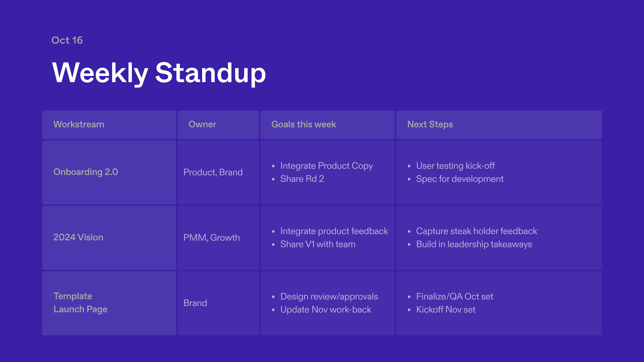Click the Kickoff Nov set bullet

click(x=445, y=310)
